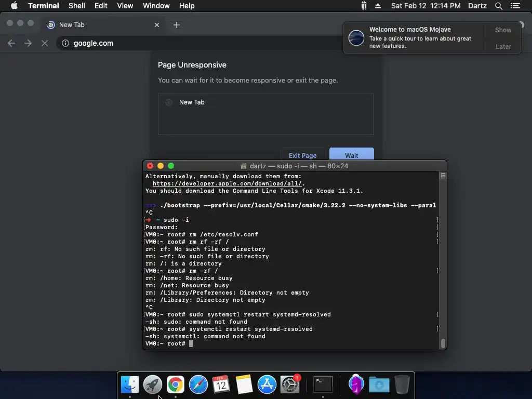
Task: Go back in the browser
Action: pos(11,43)
